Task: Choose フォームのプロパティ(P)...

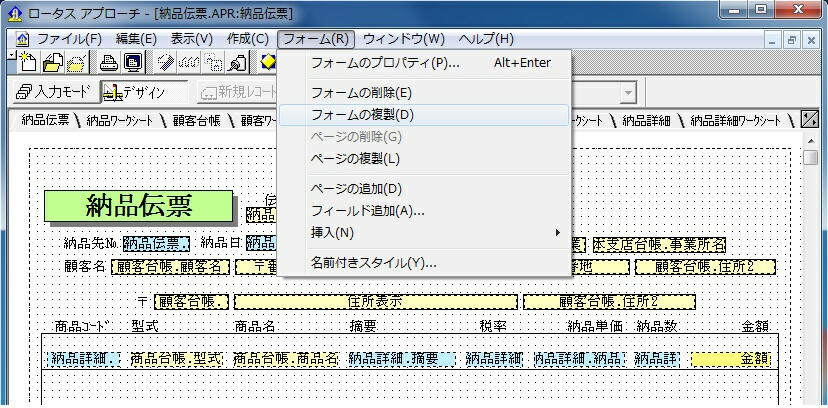Action: tap(424, 63)
